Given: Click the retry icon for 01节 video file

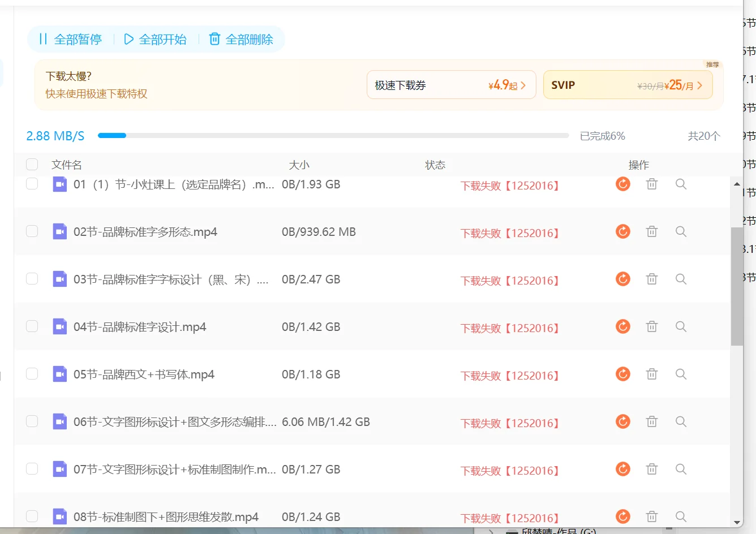Looking at the screenshot, I should pyautogui.click(x=622, y=184).
